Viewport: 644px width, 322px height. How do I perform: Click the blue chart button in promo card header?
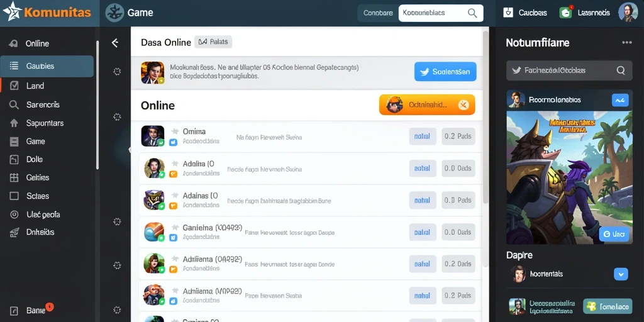pyautogui.click(x=620, y=100)
